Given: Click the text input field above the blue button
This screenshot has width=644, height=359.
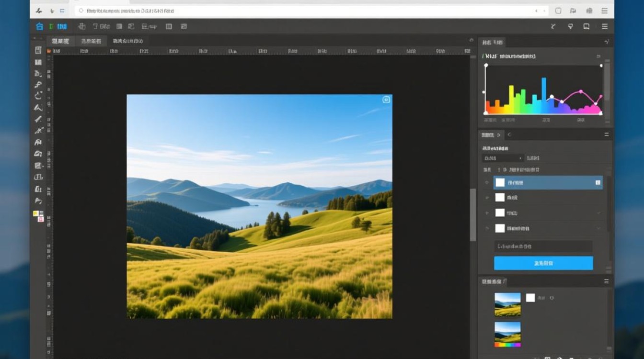Looking at the screenshot, I should click(543, 247).
